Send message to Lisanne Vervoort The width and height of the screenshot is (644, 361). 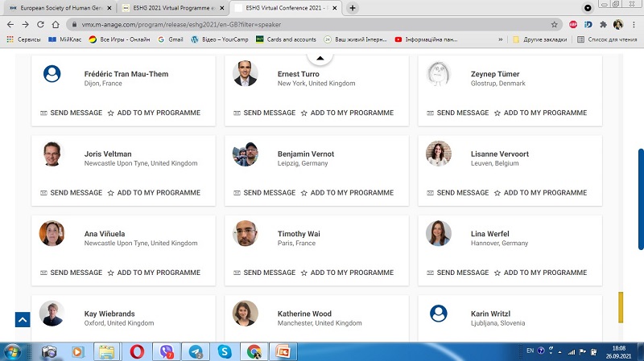[x=458, y=193]
